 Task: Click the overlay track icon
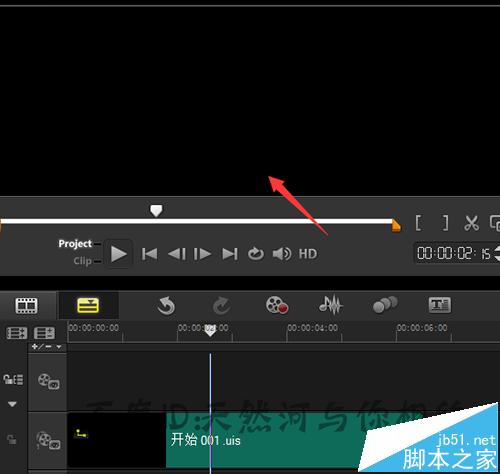click(48, 381)
